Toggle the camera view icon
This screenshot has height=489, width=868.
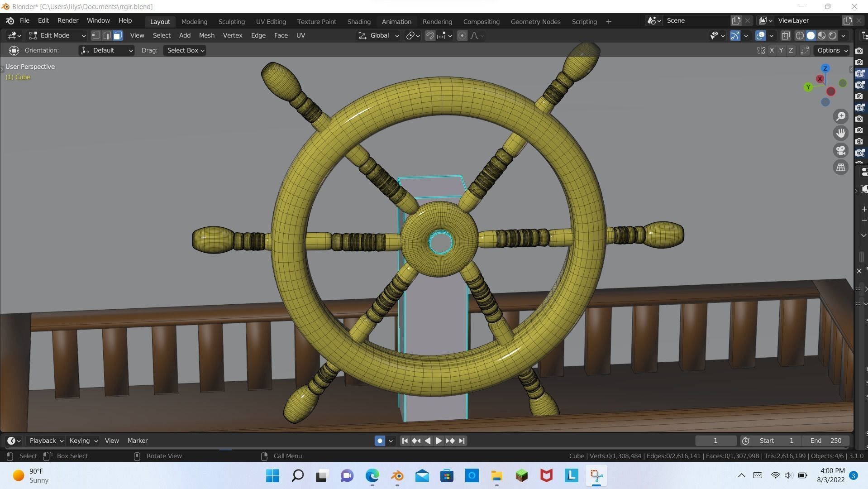click(x=841, y=150)
